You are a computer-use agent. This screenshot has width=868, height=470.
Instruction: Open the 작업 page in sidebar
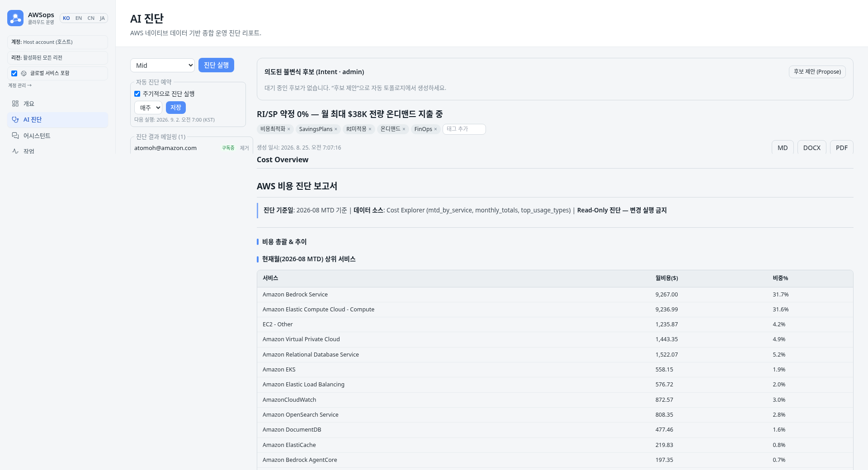[x=57, y=151]
